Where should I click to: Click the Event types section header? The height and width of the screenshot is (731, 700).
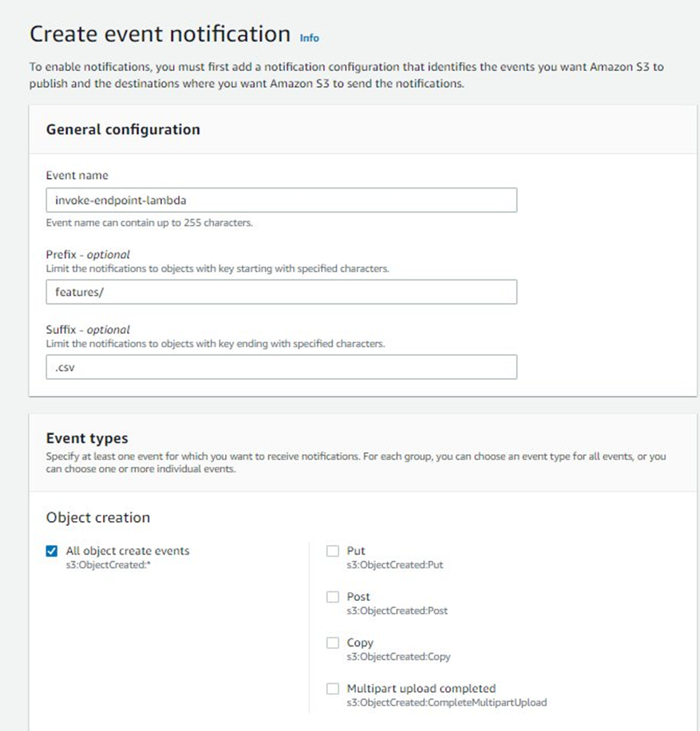pyautogui.click(x=87, y=438)
